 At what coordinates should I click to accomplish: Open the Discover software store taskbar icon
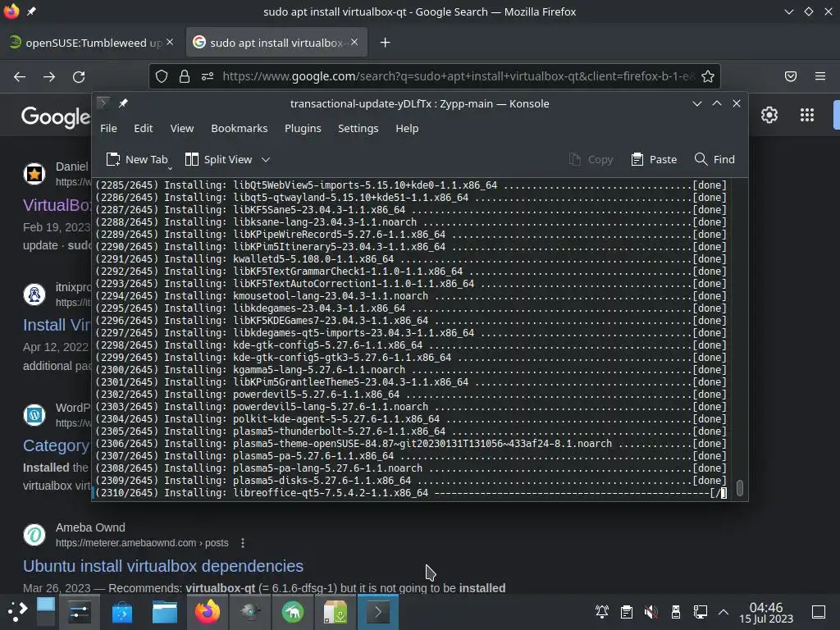(122, 612)
